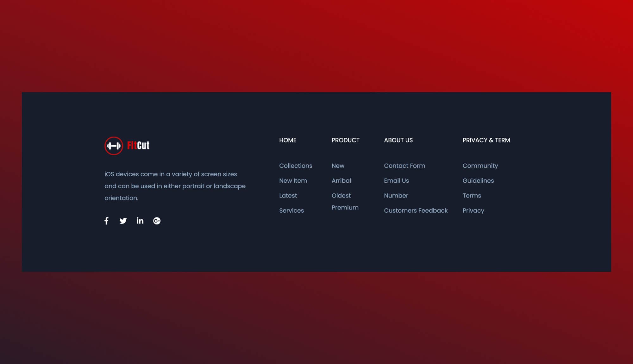Select the LinkedIn icon
Image resolution: width=633 pixels, height=364 pixels.
click(140, 221)
